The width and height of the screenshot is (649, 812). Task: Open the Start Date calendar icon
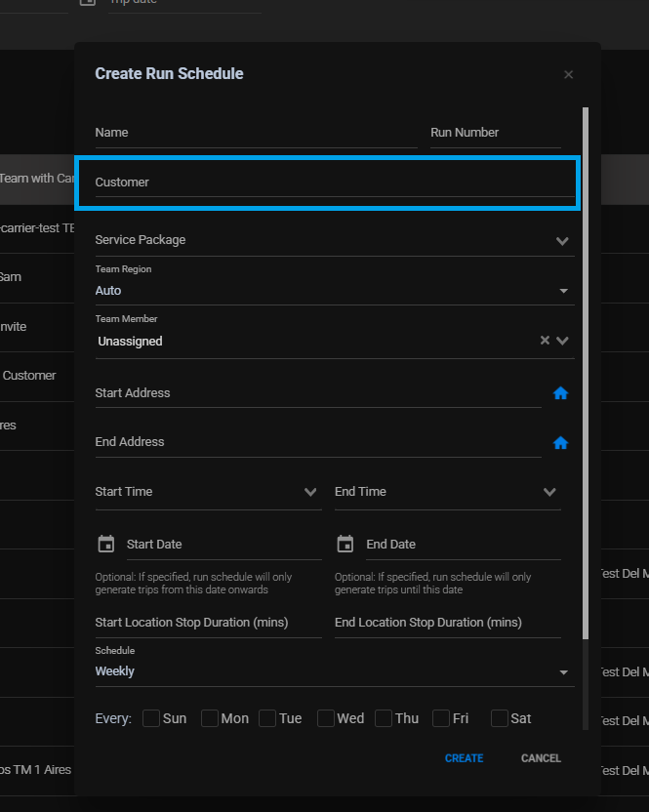pyautogui.click(x=106, y=544)
